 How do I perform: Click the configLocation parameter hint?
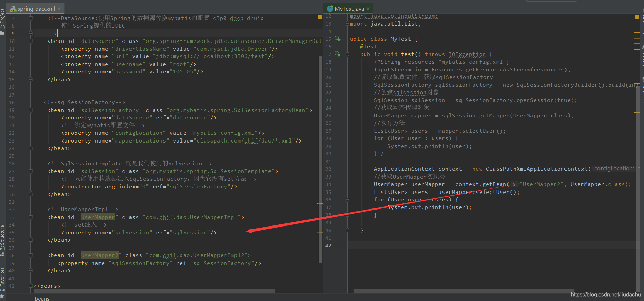tap(614, 169)
